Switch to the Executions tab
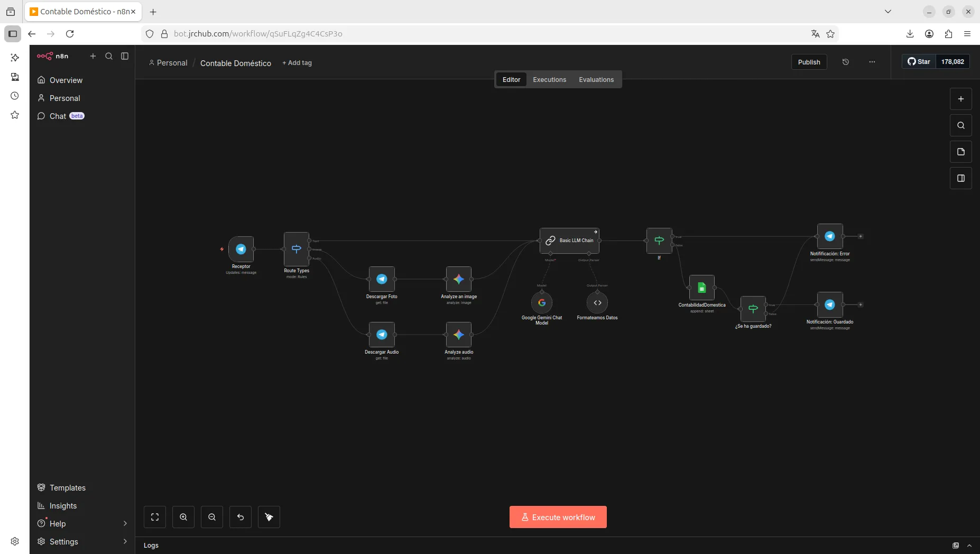The height and width of the screenshot is (554, 980). (x=550, y=80)
